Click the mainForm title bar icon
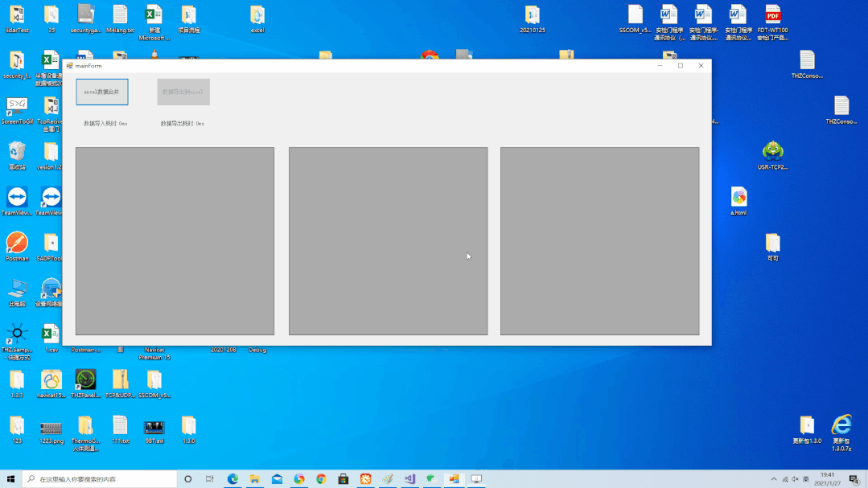This screenshot has width=868, height=488. tap(69, 65)
